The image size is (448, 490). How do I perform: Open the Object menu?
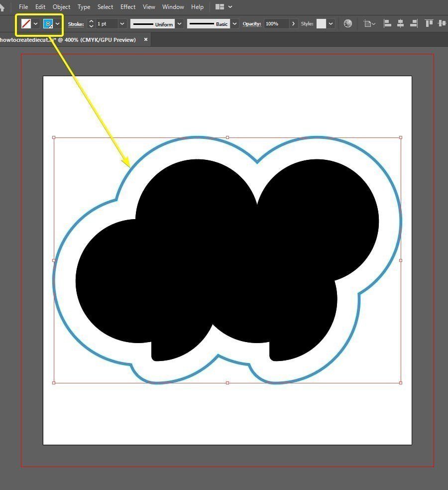point(61,6)
